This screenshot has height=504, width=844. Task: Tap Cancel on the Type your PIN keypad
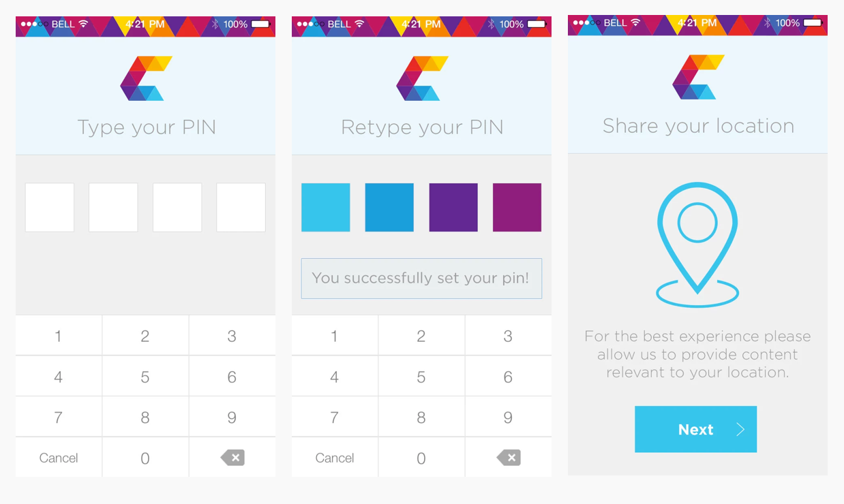(x=59, y=458)
